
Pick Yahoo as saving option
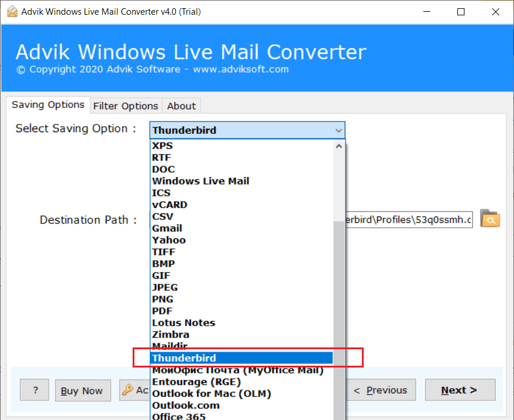pyautogui.click(x=242, y=240)
